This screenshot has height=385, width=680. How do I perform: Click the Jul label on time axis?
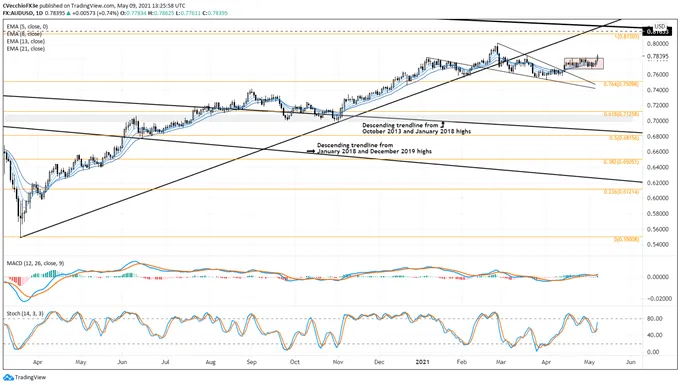165,362
